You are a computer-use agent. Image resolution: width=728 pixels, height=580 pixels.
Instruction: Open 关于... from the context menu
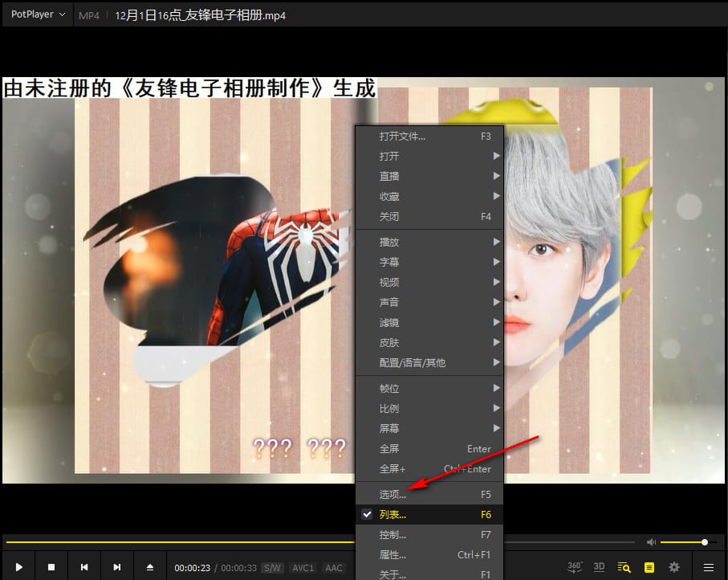429,574
